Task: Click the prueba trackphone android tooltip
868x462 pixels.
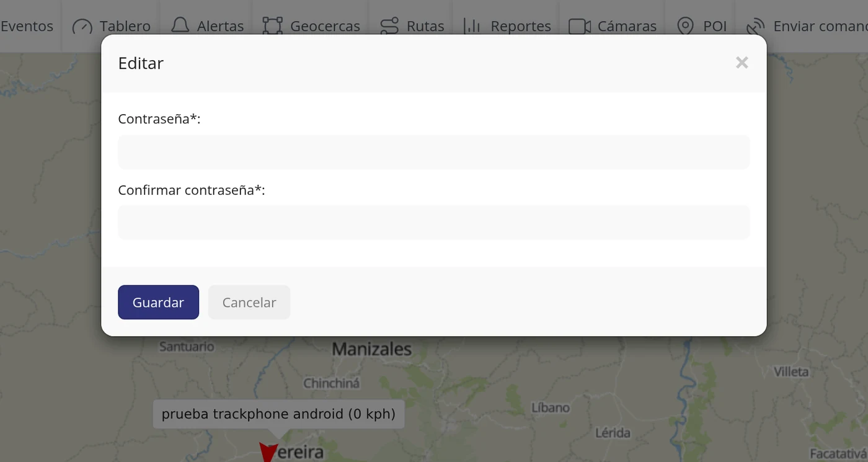Action: pyautogui.click(x=278, y=414)
